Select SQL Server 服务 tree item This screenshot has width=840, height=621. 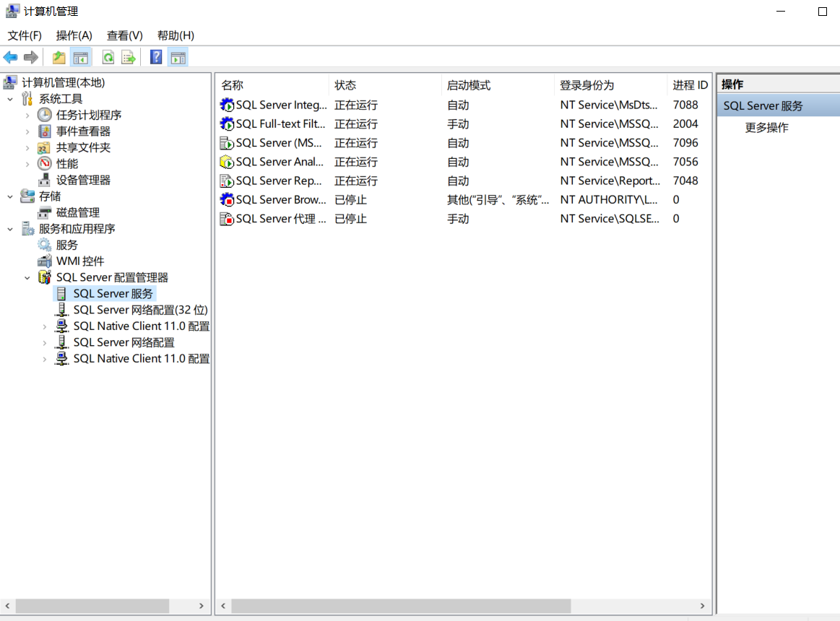click(x=113, y=294)
